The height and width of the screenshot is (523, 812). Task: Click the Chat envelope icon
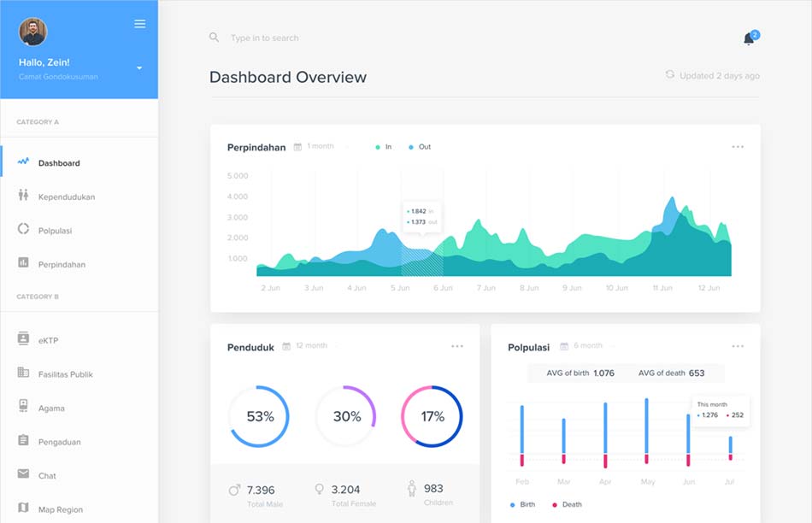[x=23, y=474]
